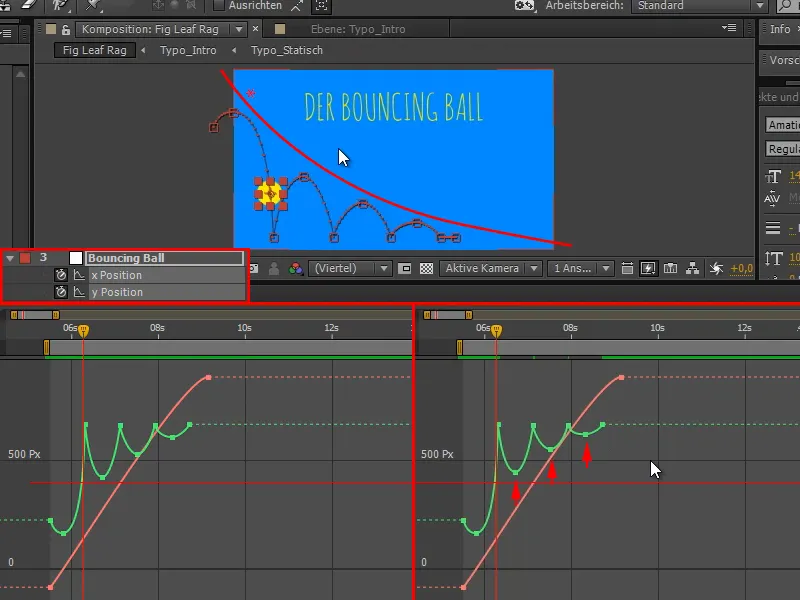Viewport: 800px width, 600px height.
Task: Select the stopwatch for y Position
Action: click(x=61, y=290)
